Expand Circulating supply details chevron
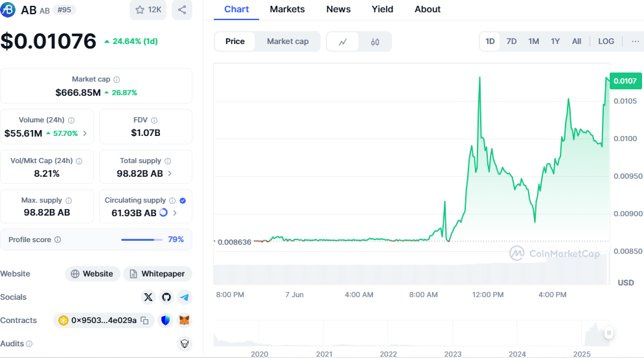The image size is (644, 358). pyautogui.click(x=175, y=213)
